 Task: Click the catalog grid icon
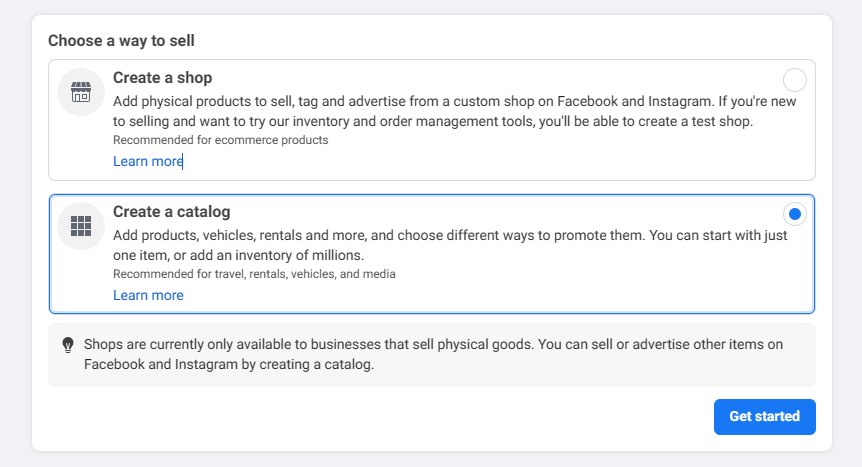pos(81,226)
